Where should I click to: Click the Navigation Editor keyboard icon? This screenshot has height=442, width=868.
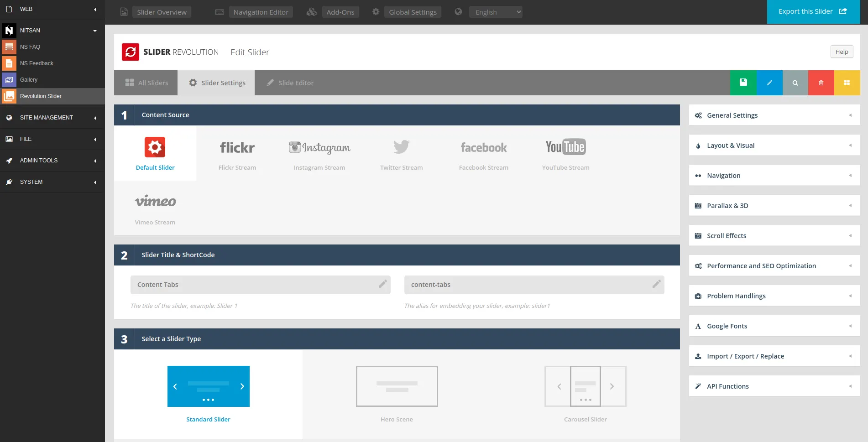tap(220, 12)
